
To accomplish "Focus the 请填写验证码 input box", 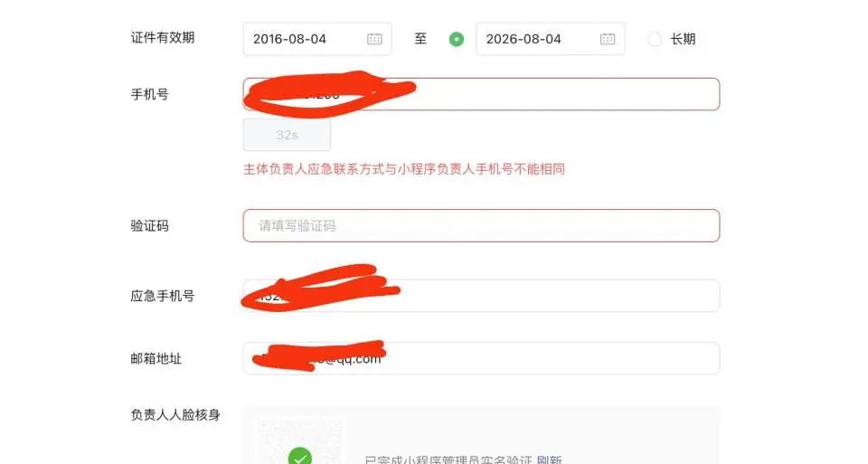I will point(481,225).
